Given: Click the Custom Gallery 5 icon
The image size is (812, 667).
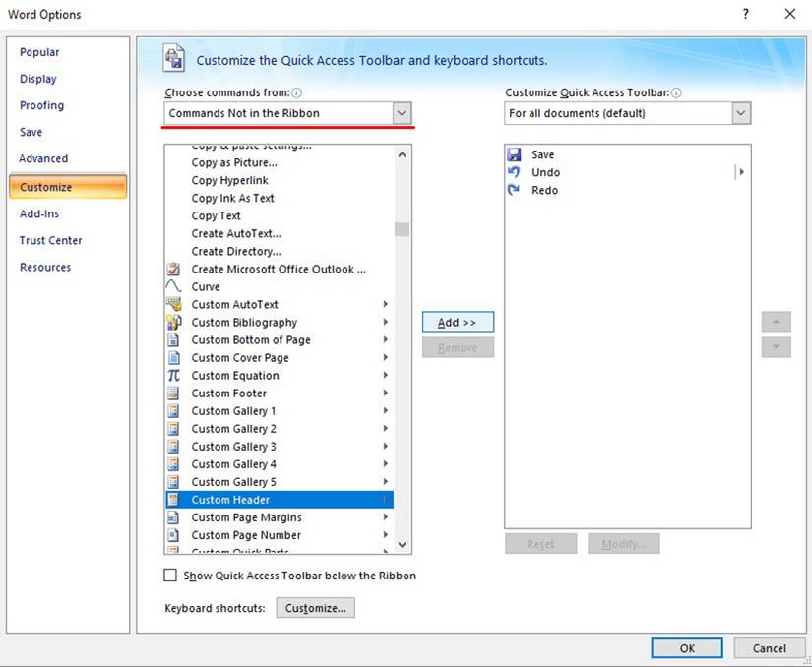Looking at the screenshot, I should click(x=173, y=482).
